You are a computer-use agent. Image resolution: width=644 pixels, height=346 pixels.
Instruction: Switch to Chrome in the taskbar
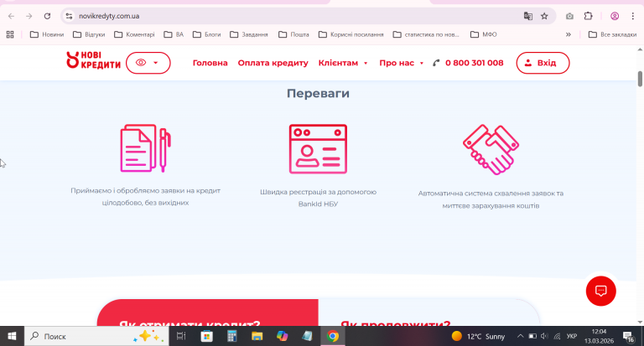333,336
